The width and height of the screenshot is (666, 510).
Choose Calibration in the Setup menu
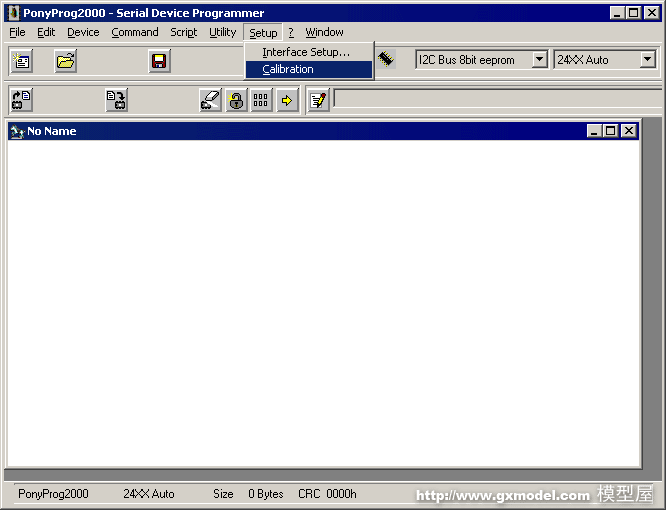288,69
